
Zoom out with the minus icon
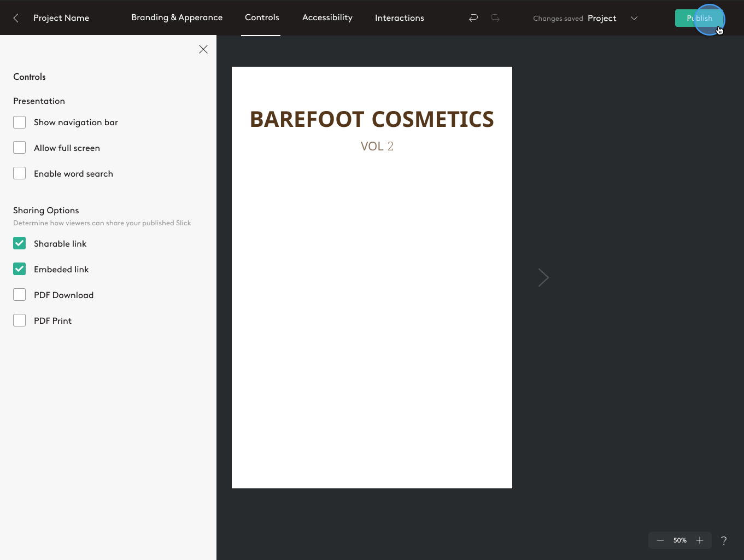(x=660, y=540)
